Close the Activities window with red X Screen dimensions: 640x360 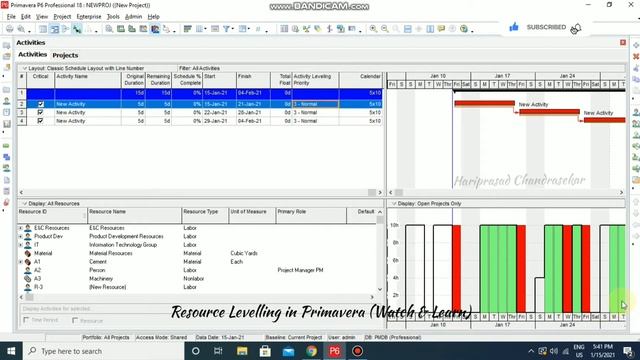click(x=623, y=42)
